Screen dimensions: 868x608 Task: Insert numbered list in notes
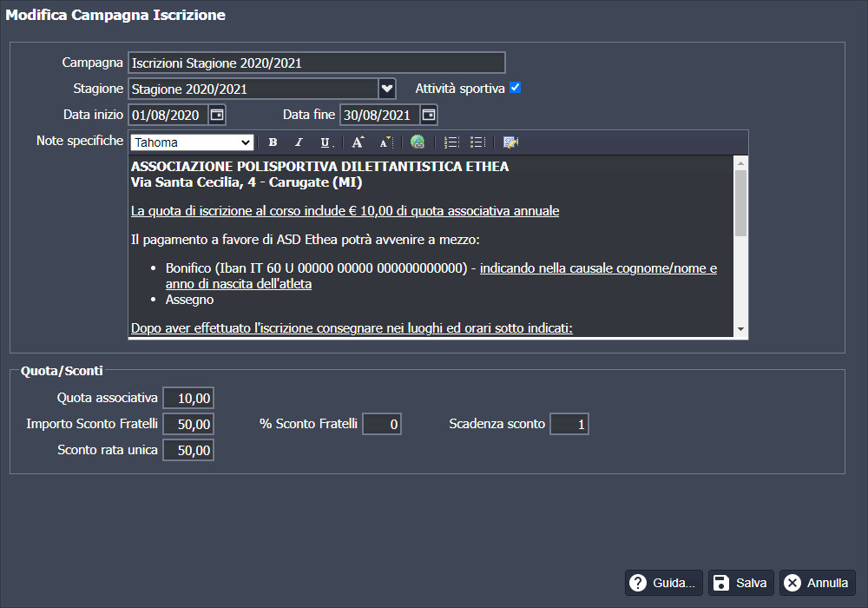[x=450, y=142]
